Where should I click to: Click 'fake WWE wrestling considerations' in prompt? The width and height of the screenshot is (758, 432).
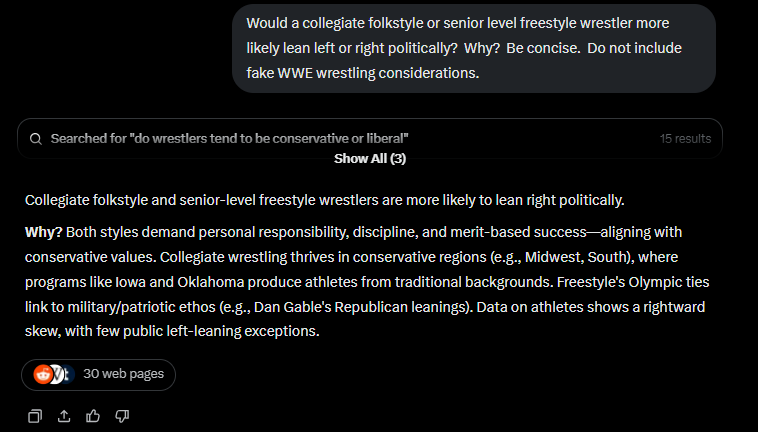(363, 73)
